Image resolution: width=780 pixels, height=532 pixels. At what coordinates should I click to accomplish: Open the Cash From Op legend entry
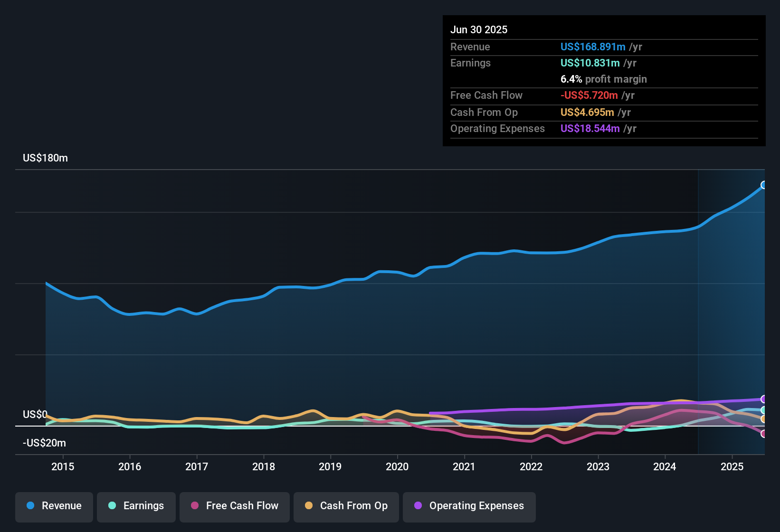[346, 506]
